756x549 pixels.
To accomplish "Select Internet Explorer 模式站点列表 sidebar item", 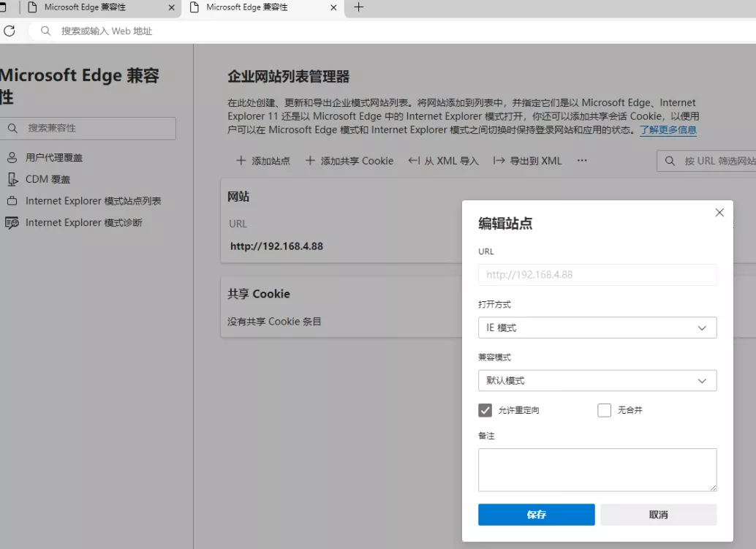I will point(93,201).
